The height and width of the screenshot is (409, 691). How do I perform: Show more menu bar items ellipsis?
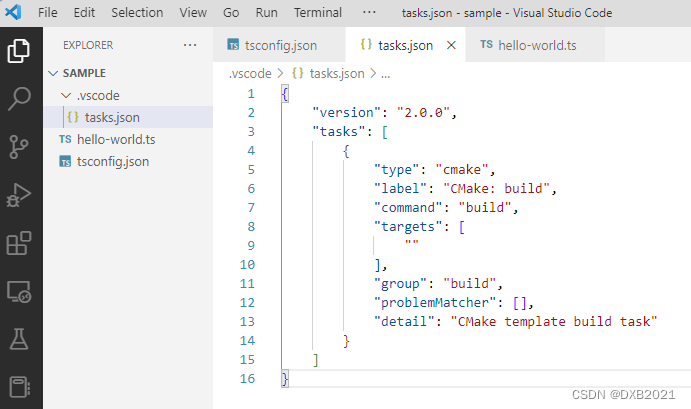tap(369, 12)
